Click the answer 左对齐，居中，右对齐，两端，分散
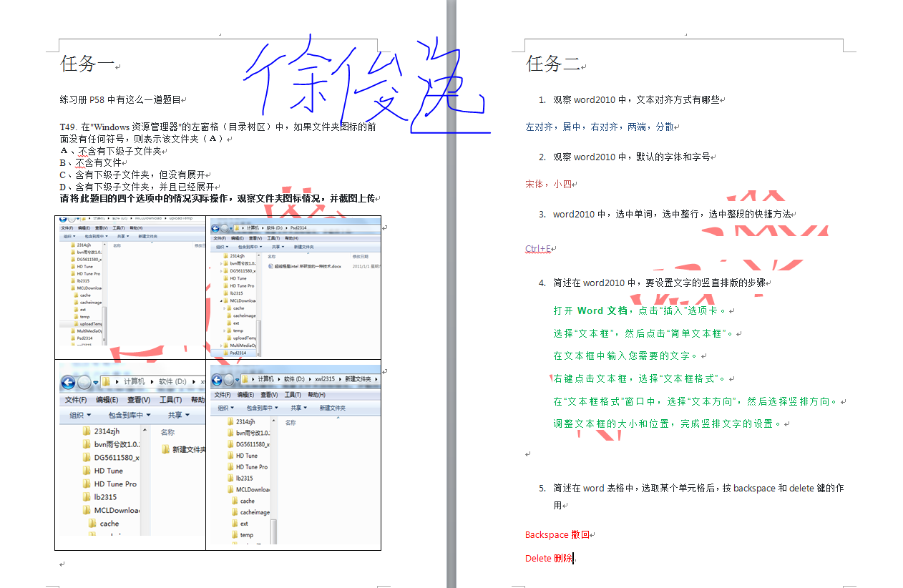 [x=600, y=127]
